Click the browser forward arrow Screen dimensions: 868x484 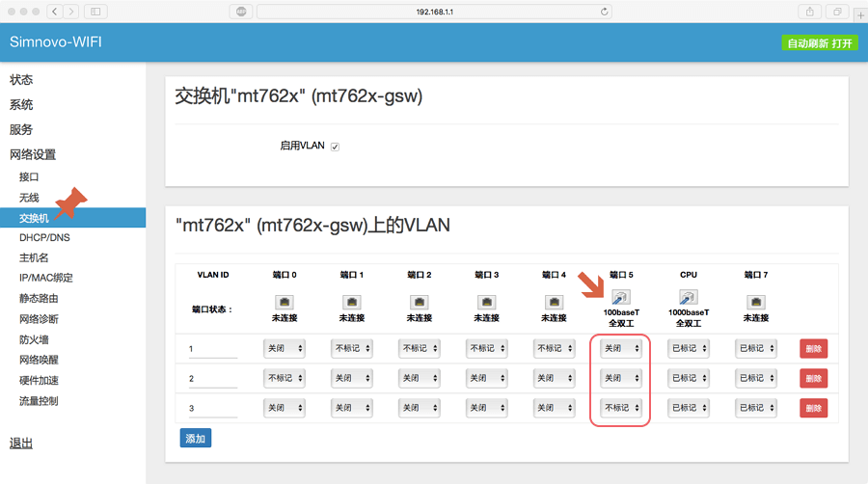(x=70, y=11)
